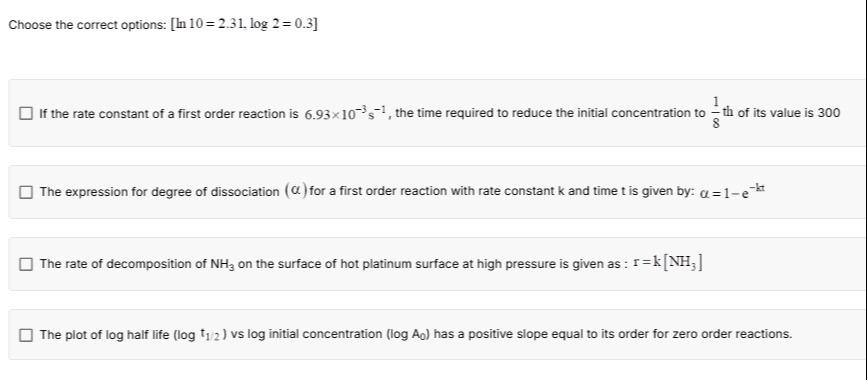Tick the checkbox for the first order rate constant option
867x380 pixels.
pos(25,113)
